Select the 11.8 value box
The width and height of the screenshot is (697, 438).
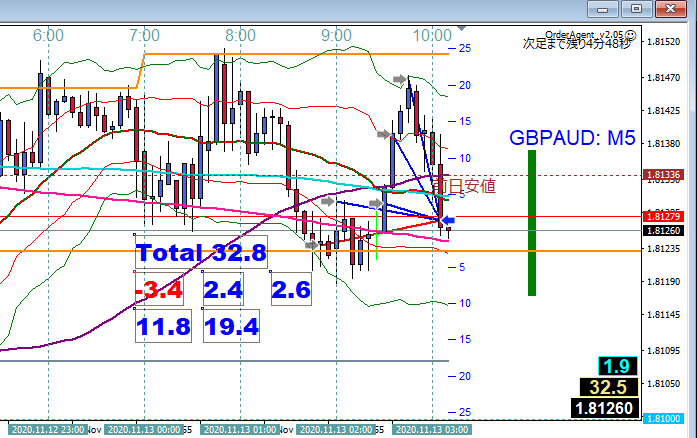click(163, 326)
